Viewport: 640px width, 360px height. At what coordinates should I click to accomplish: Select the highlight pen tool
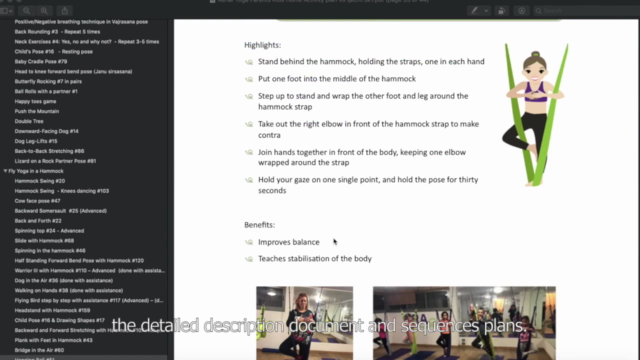coord(475,11)
